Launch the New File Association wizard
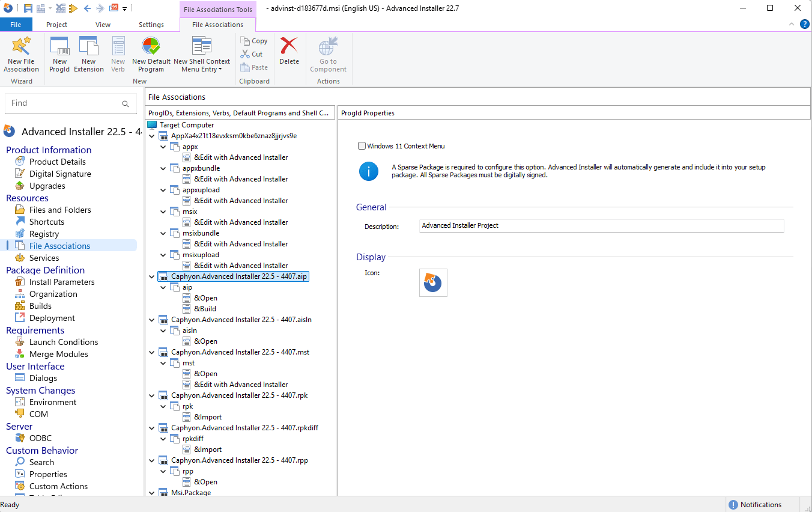Screen dimensions: 812x512 pos(21,54)
